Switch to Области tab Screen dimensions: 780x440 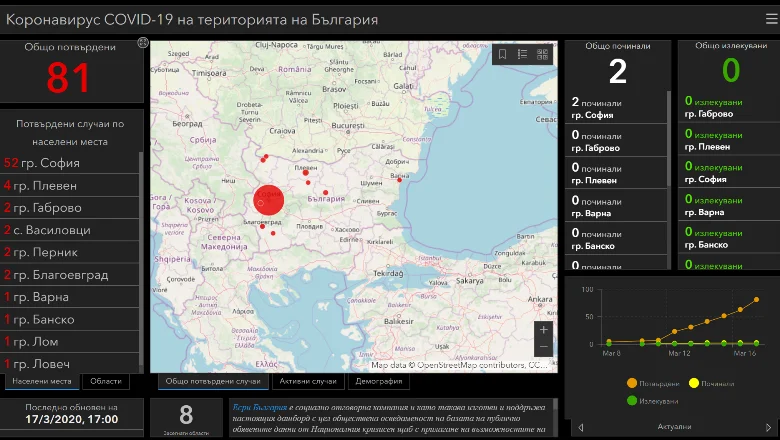[x=105, y=381]
